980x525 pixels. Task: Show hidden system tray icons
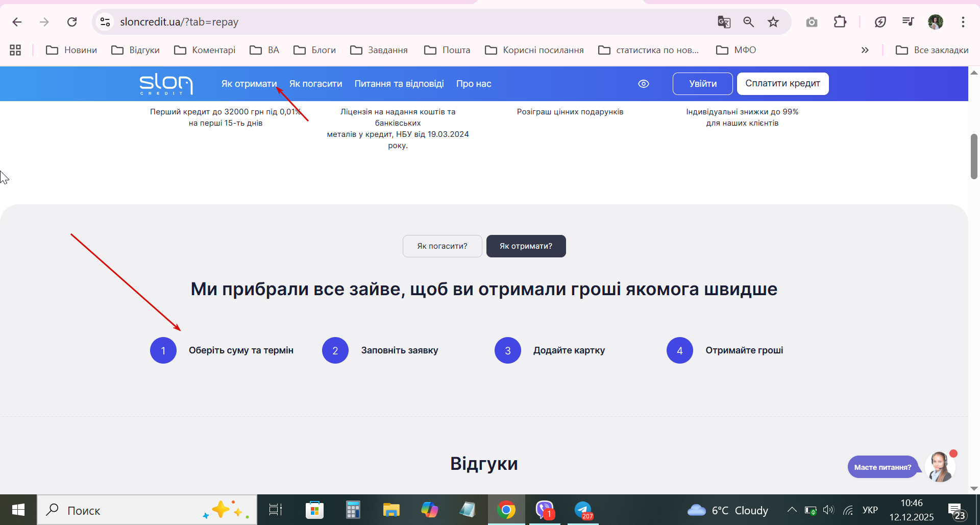click(792, 510)
